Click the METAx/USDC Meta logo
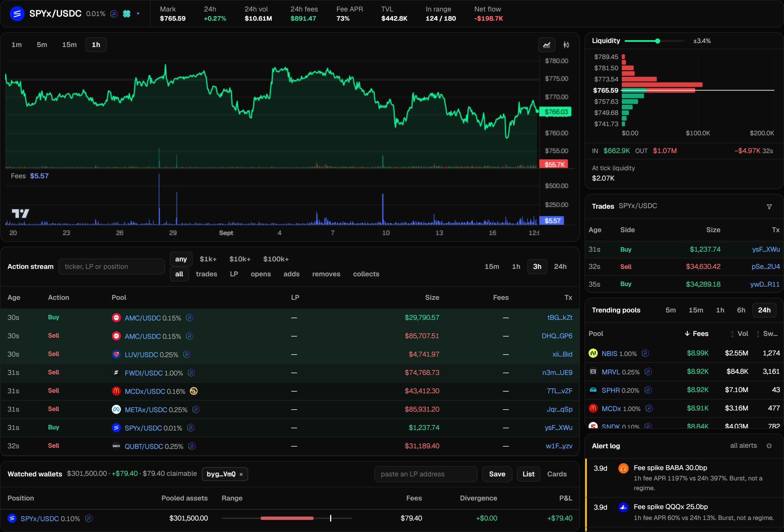This screenshot has height=532, width=784. (x=116, y=409)
